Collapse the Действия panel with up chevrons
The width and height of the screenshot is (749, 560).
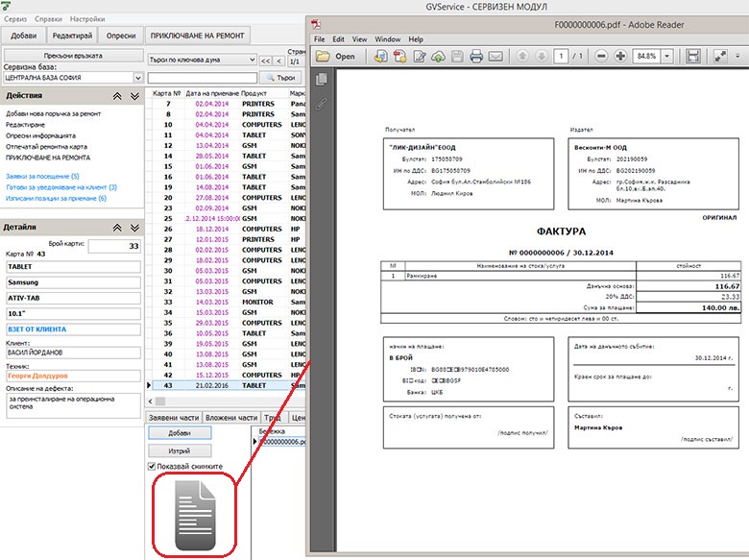pos(117,96)
